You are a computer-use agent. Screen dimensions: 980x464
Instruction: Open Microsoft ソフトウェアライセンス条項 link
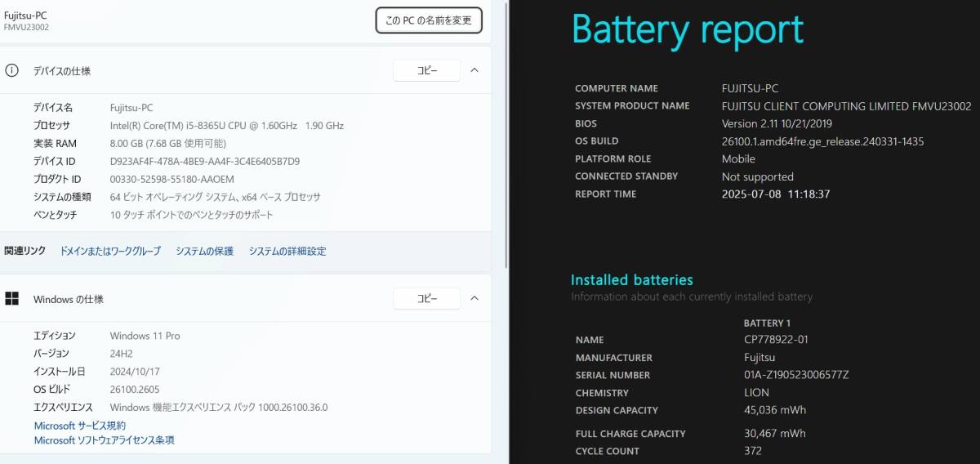[104, 440]
